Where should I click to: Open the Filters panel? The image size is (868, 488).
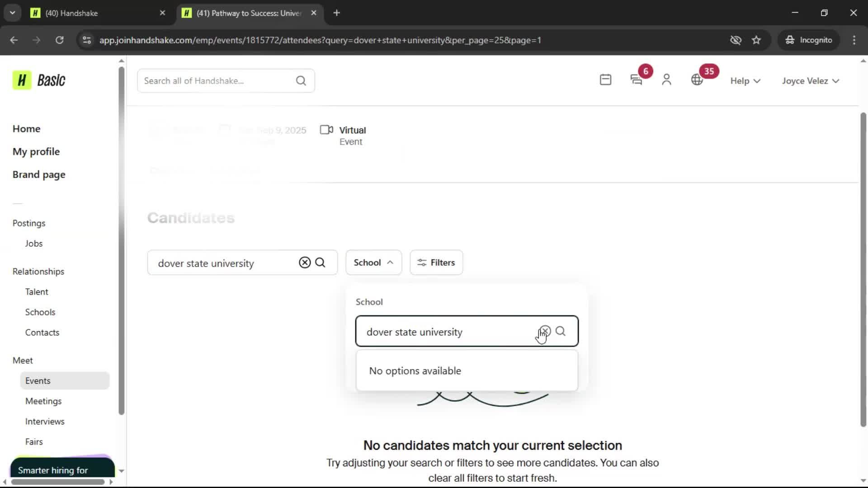pos(436,263)
